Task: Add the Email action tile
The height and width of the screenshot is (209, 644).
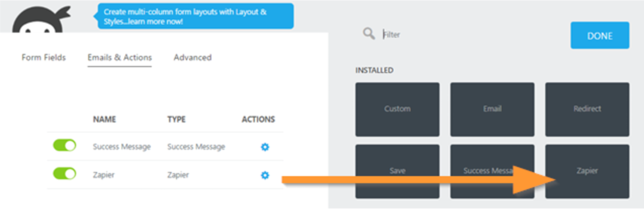Action: 492,109
